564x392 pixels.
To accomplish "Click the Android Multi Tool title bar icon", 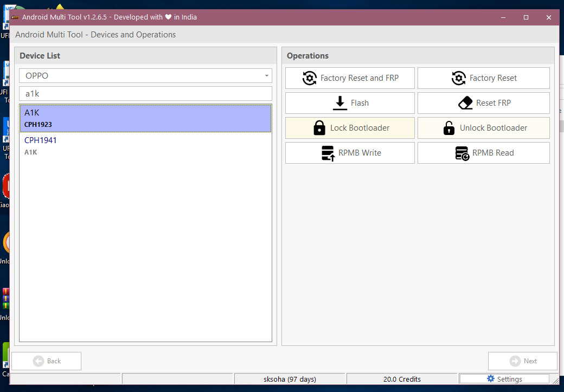I will (x=15, y=17).
